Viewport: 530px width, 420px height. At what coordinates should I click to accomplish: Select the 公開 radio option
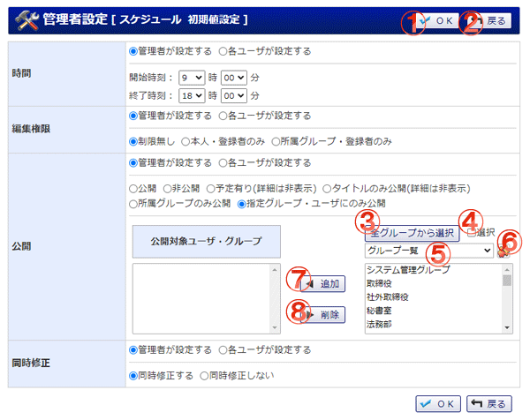pyautogui.click(x=133, y=189)
